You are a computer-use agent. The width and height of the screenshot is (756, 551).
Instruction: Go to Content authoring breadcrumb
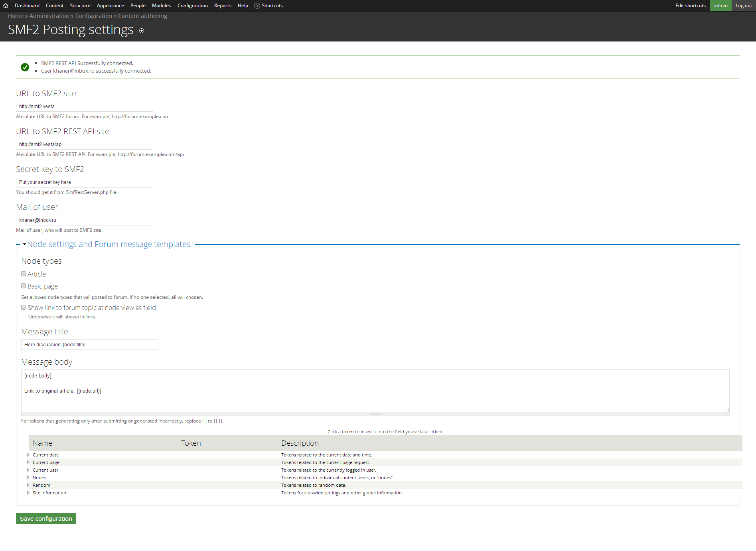tap(142, 16)
